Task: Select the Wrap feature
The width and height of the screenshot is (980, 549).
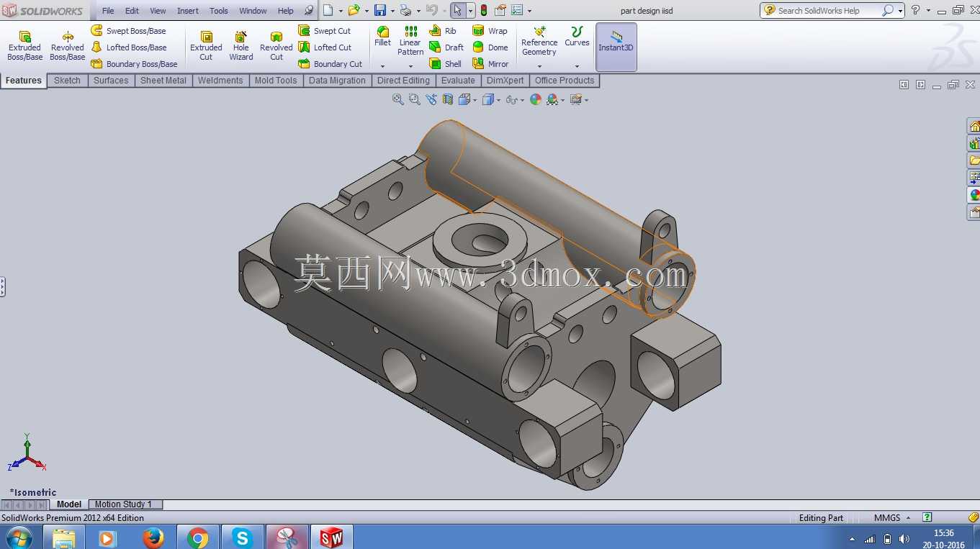Action: 490,31
